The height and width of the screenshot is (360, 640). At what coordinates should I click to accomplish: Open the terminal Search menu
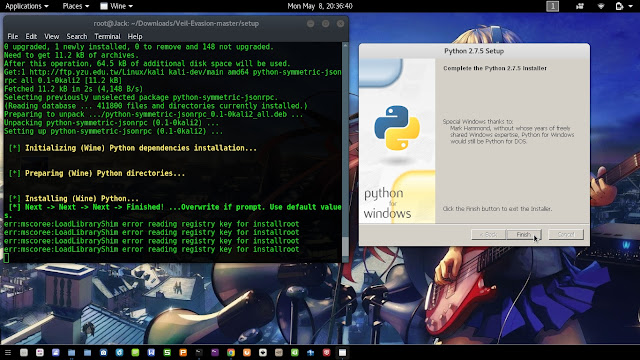(x=77, y=36)
